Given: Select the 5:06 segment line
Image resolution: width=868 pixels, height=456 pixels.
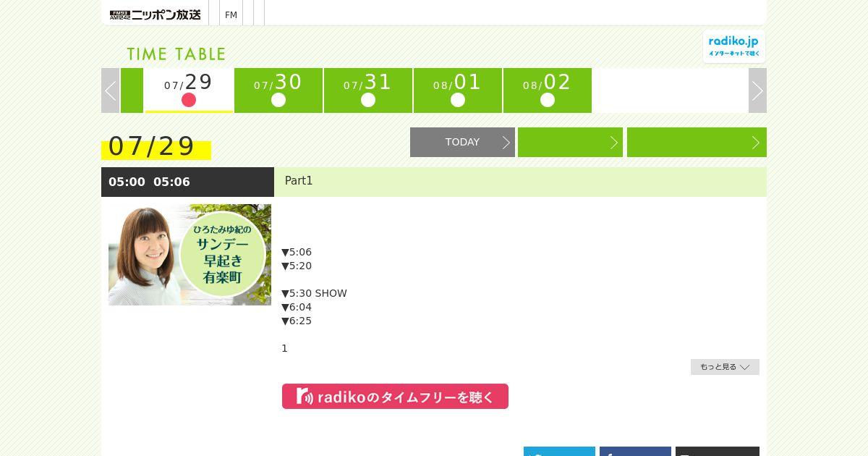Looking at the screenshot, I should click(x=297, y=252).
